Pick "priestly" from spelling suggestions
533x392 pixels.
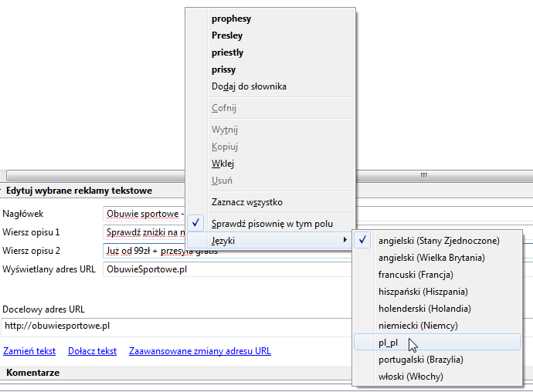tap(227, 52)
